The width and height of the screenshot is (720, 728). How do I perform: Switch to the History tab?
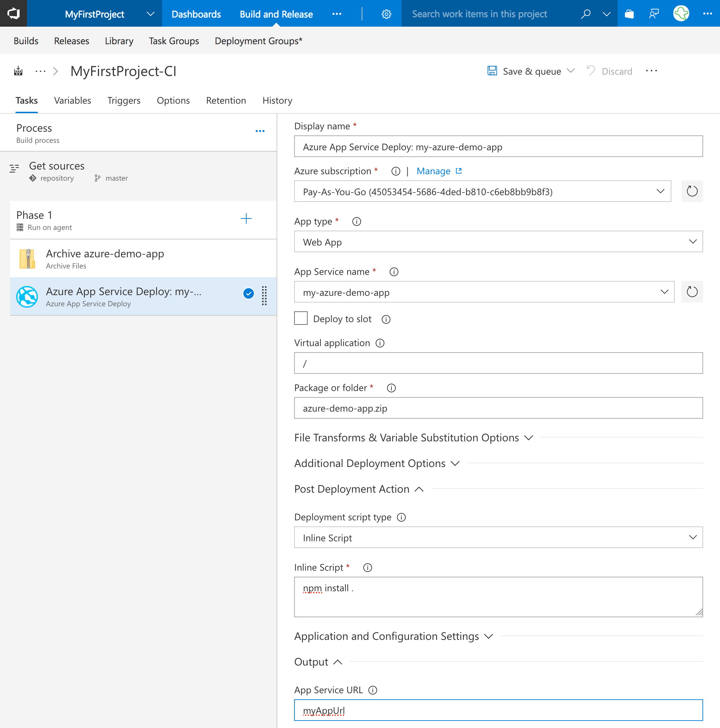point(277,101)
